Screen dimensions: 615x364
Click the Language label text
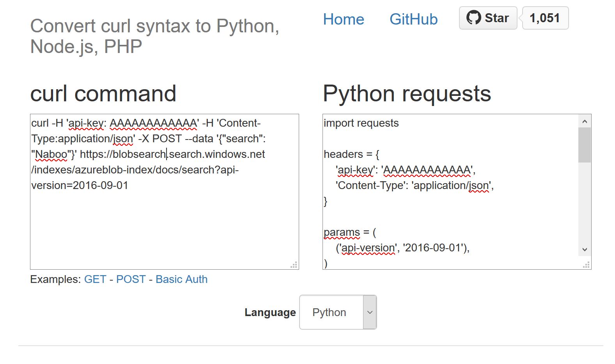(x=270, y=313)
